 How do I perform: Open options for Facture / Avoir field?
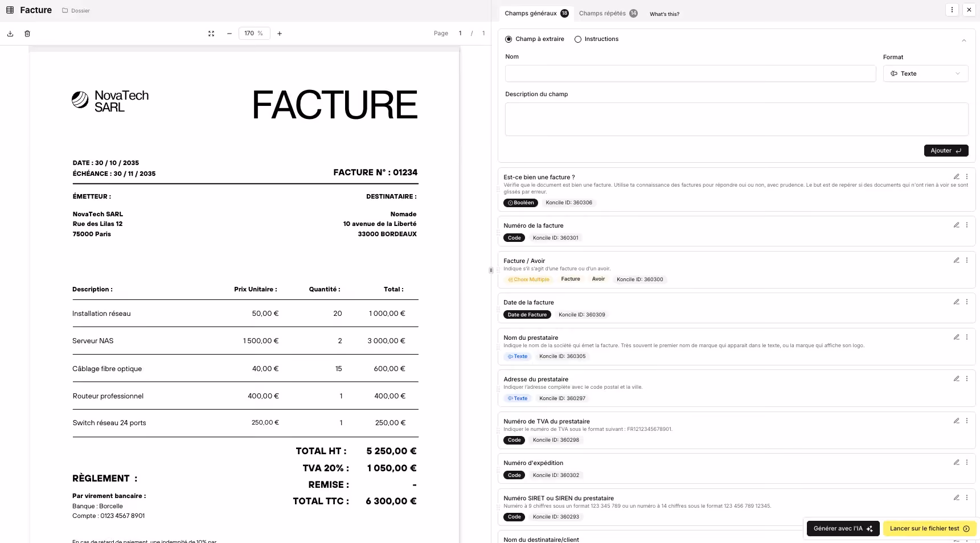point(967,261)
